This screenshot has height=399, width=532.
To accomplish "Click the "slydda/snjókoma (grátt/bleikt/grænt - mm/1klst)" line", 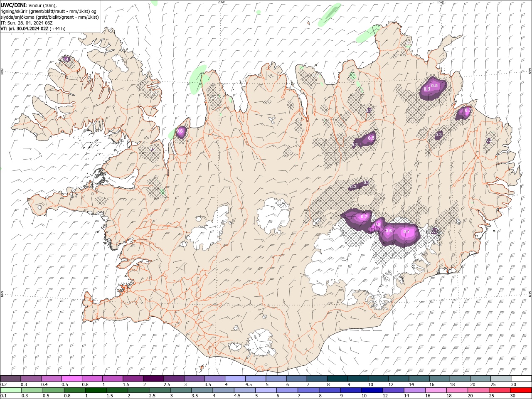I will click(50, 17).
